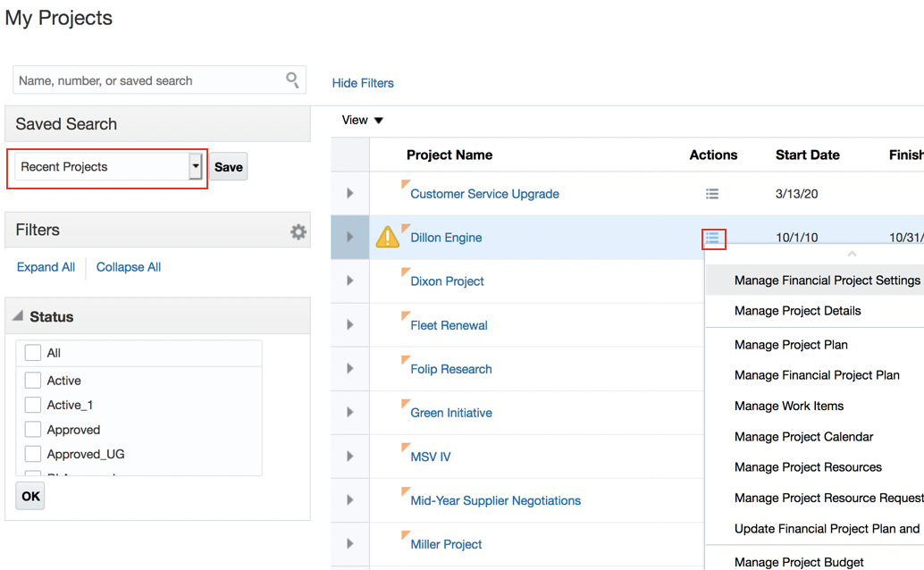
Task: Click the project search input field
Action: click(147, 80)
